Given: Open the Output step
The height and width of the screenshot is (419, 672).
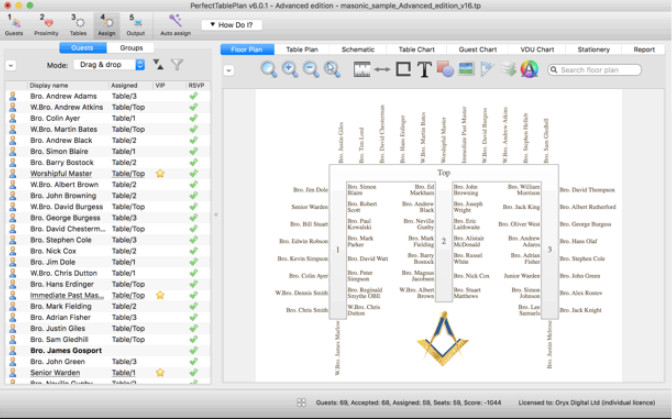Looking at the screenshot, I should (x=135, y=25).
